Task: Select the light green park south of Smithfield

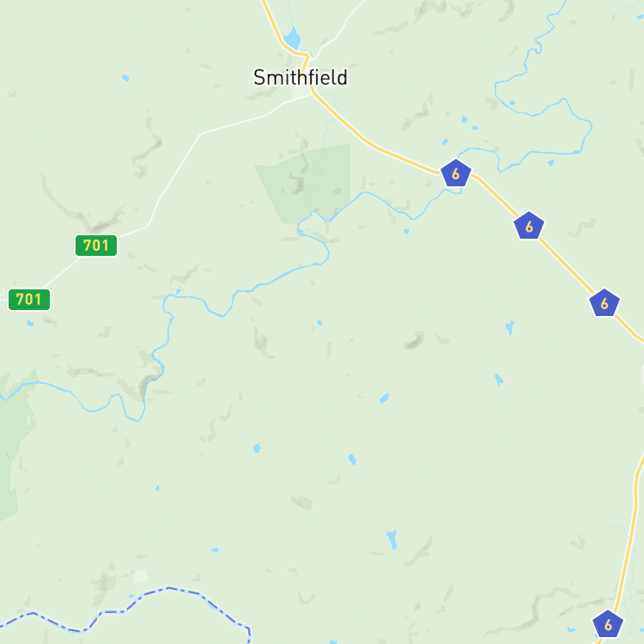Action: pyautogui.click(x=306, y=184)
